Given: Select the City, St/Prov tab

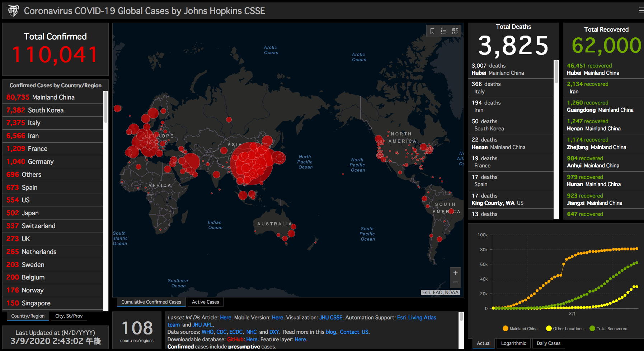Looking at the screenshot, I should [69, 316].
